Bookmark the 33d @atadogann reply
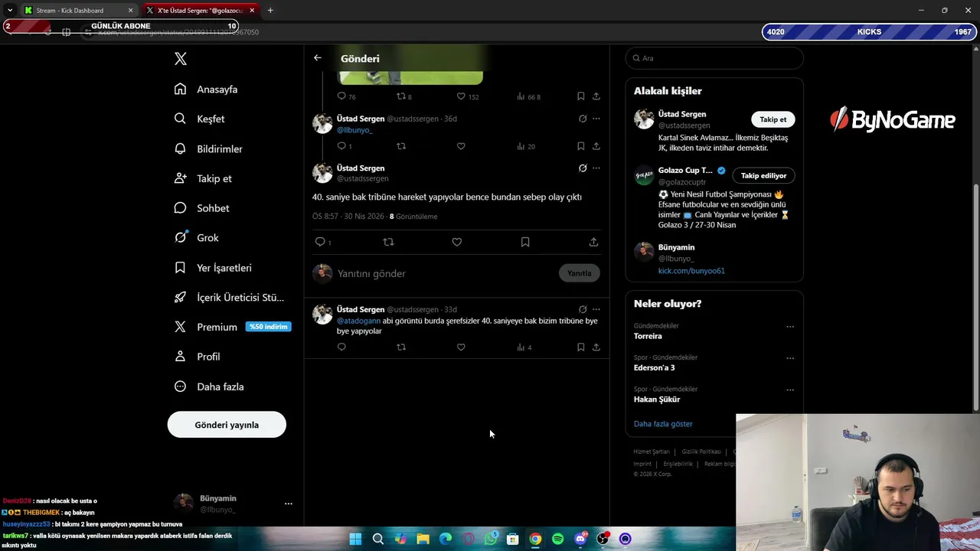This screenshot has width=980, height=551. (581, 347)
